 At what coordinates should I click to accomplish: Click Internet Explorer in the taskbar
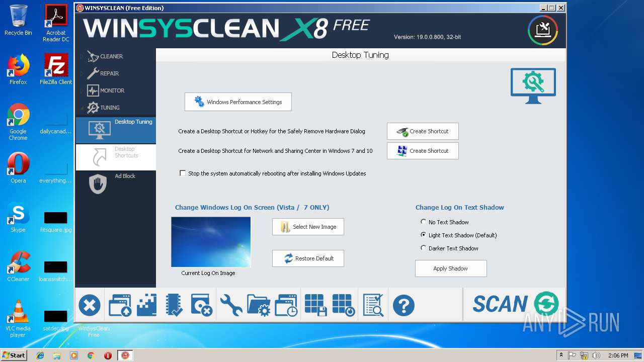[40, 355]
